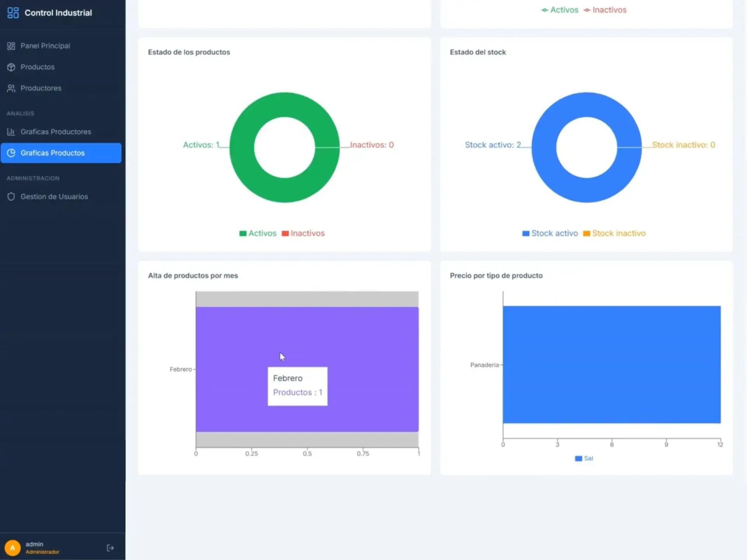Click the Graficas Productores bar chart icon
Screen dimensions: 747x560
click(x=11, y=132)
